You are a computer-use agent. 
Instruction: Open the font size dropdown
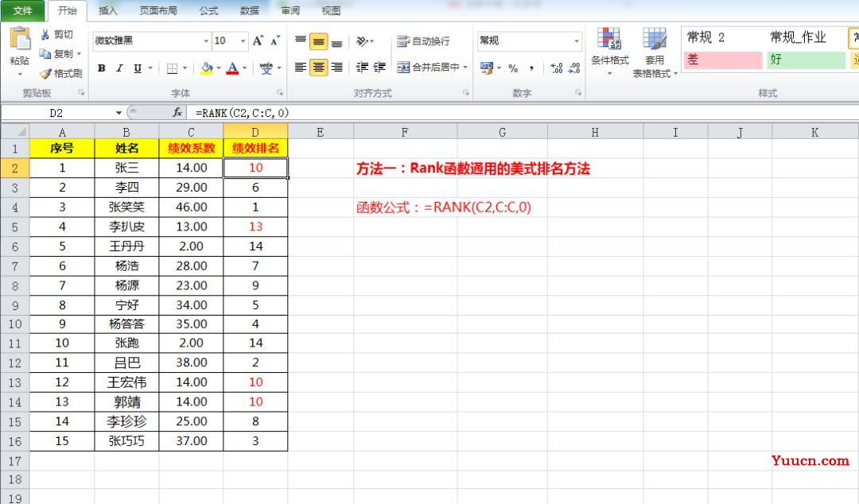(243, 41)
